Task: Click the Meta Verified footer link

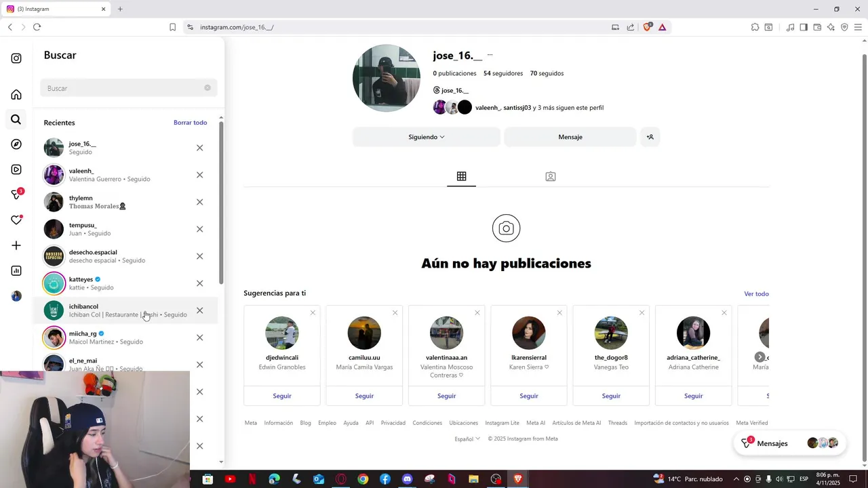Action: point(752,423)
